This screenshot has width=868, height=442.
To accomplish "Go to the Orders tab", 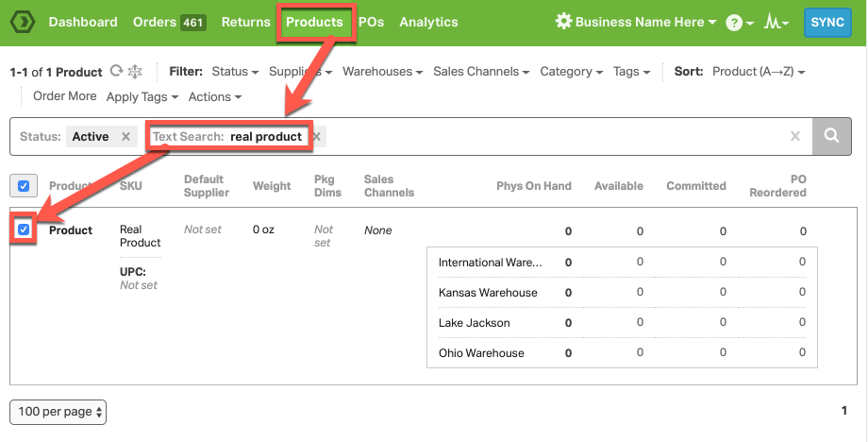I will coord(155,22).
